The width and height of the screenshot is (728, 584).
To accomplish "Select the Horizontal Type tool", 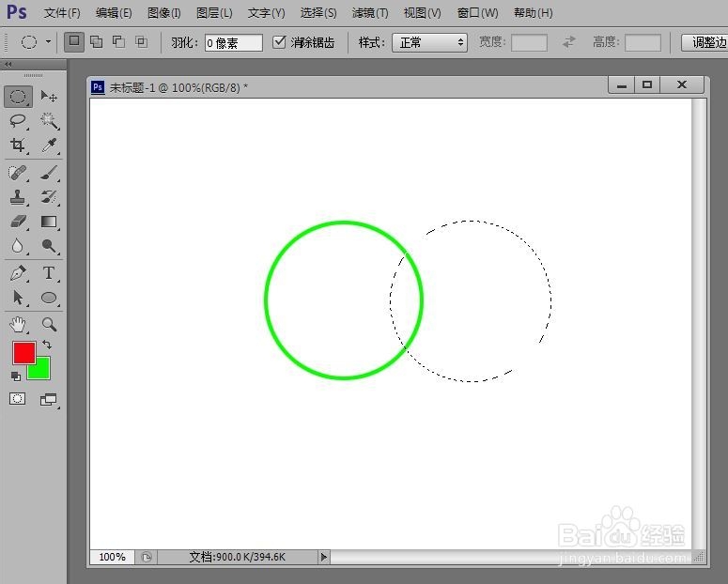I will click(49, 273).
